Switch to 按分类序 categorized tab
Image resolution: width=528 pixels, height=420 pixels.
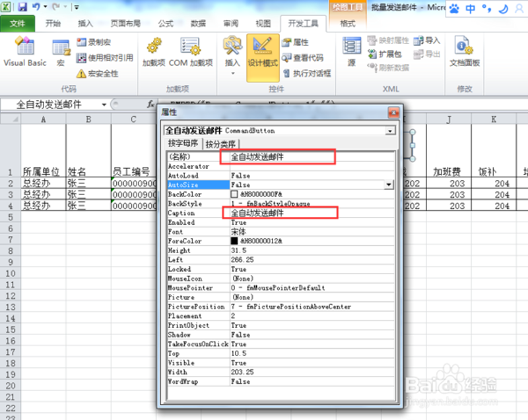pyautogui.click(x=220, y=144)
